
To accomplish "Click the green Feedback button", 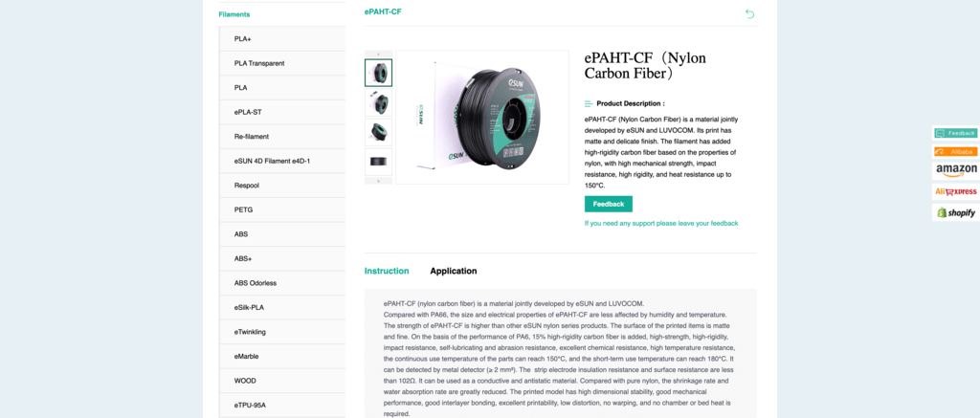I will 608,205.
